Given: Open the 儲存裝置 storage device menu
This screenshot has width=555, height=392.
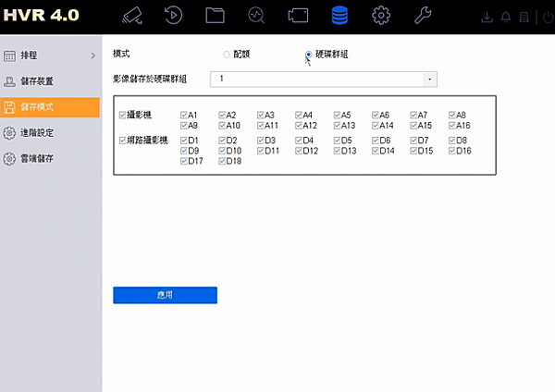Looking at the screenshot, I should click(x=50, y=81).
